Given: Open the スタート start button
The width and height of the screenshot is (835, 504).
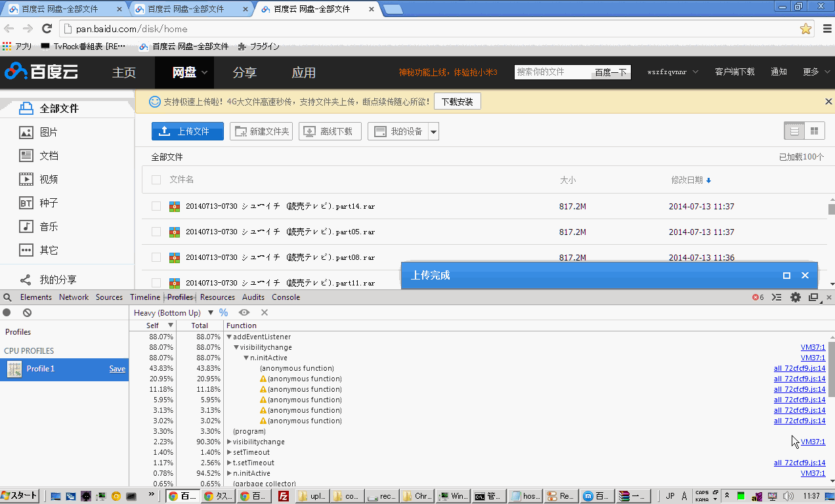Looking at the screenshot, I should coord(20,495).
